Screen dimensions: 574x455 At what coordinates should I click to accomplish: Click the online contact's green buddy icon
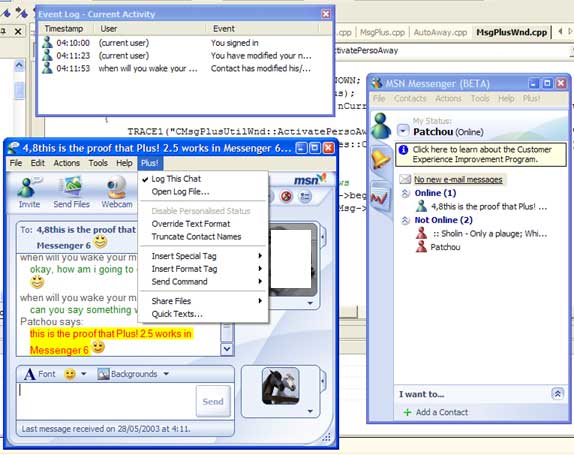pyautogui.click(x=421, y=206)
